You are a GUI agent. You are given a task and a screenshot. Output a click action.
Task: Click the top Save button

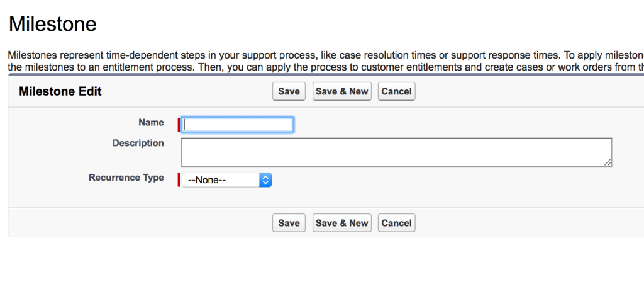pyautogui.click(x=289, y=91)
